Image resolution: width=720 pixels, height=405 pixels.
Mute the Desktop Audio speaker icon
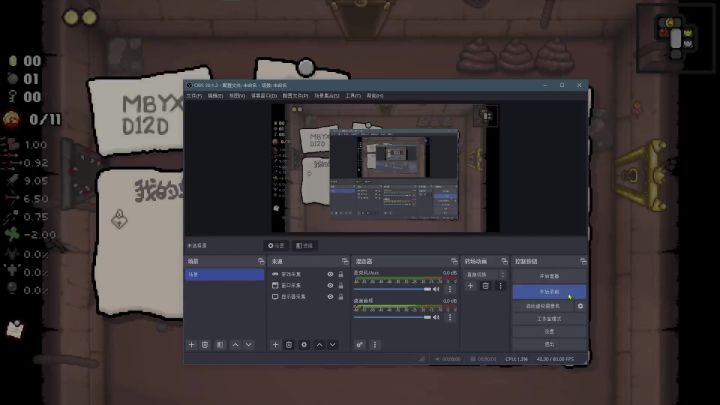click(436, 317)
